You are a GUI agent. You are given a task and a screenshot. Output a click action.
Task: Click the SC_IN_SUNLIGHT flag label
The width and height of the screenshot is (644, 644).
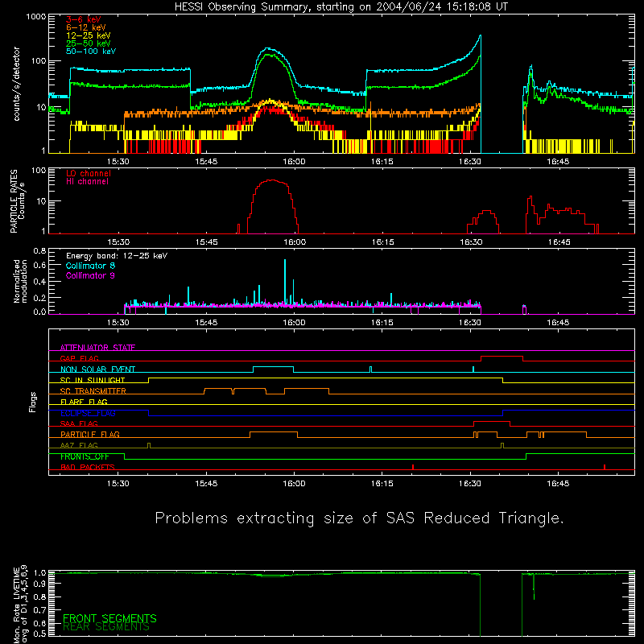click(93, 380)
